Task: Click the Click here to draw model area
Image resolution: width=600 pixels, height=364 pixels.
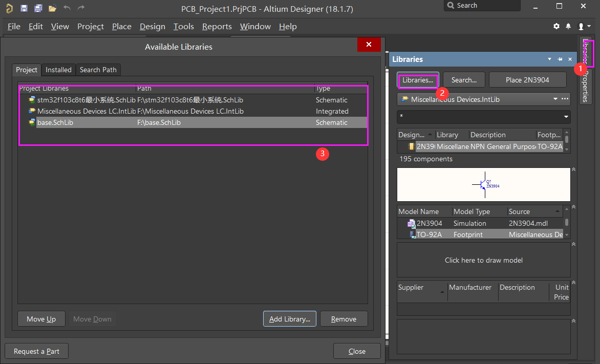Action: [484, 260]
